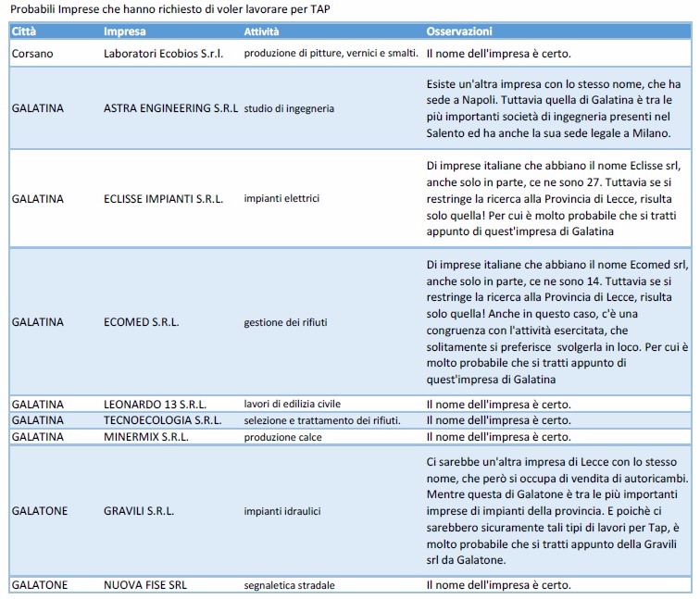Click the Osservazioni column header

pos(459,31)
